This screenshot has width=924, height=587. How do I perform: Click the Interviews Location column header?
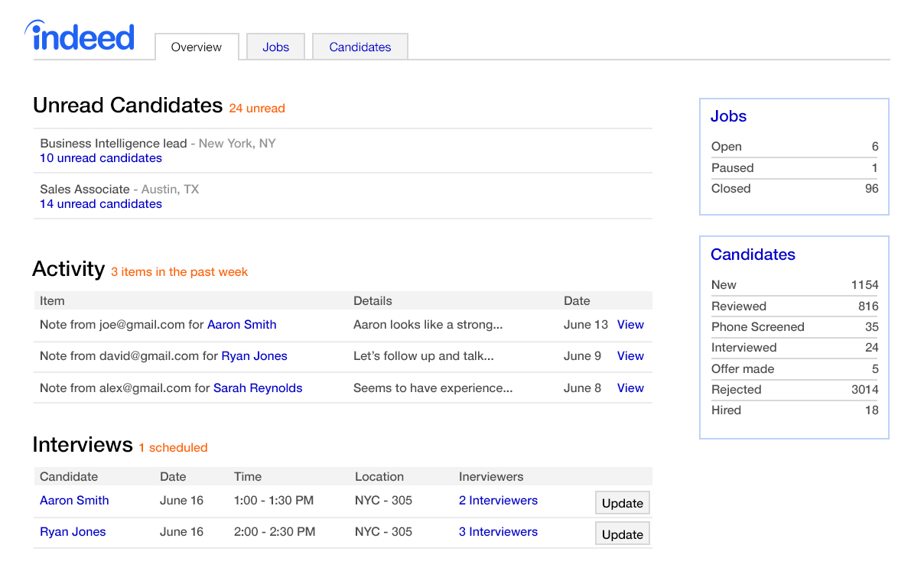379,477
